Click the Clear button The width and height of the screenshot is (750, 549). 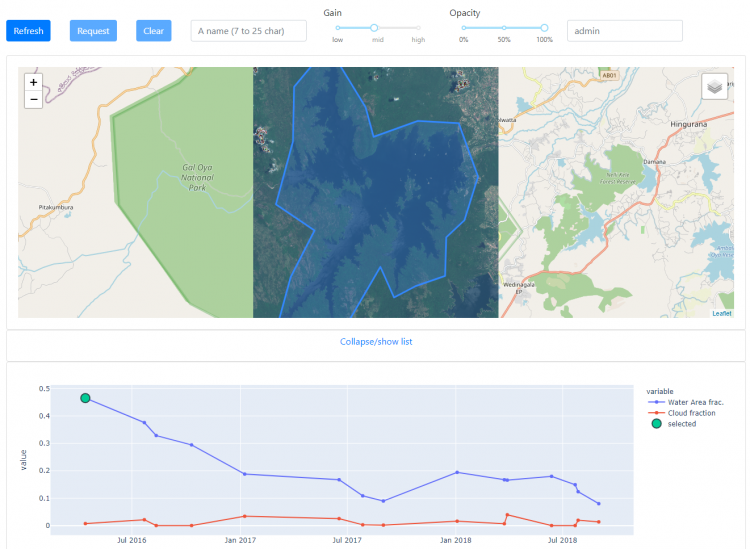[x=154, y=31]
